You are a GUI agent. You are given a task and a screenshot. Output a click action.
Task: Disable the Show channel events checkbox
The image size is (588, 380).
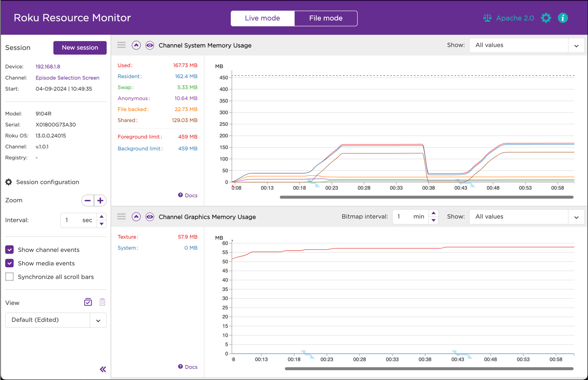pos(9,249)
